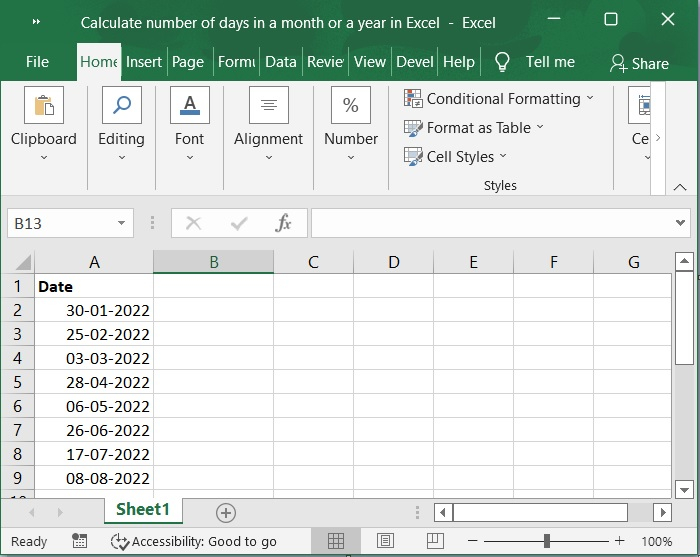This screenshot has width=700, height=557.
Task: Click the Tell me lightbulb icon
Action: 503,62
